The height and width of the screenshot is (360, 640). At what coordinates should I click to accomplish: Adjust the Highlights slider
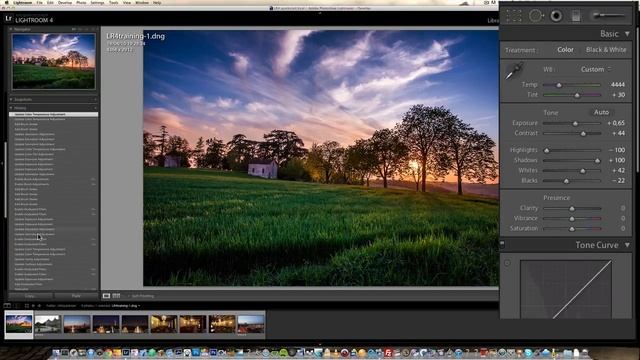coord(571,150)
